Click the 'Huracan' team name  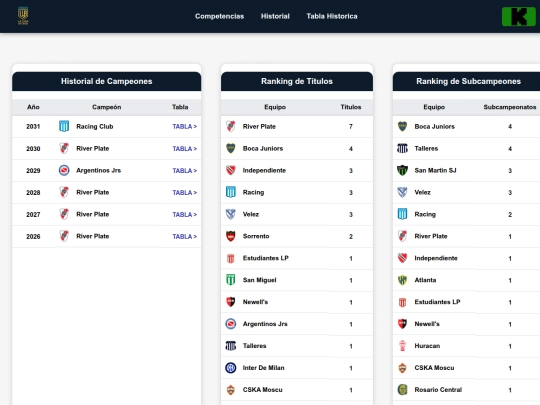click(427, 346)
